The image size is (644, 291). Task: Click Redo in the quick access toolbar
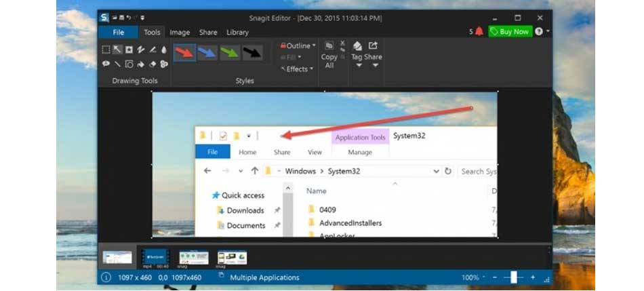coord(135,18)
